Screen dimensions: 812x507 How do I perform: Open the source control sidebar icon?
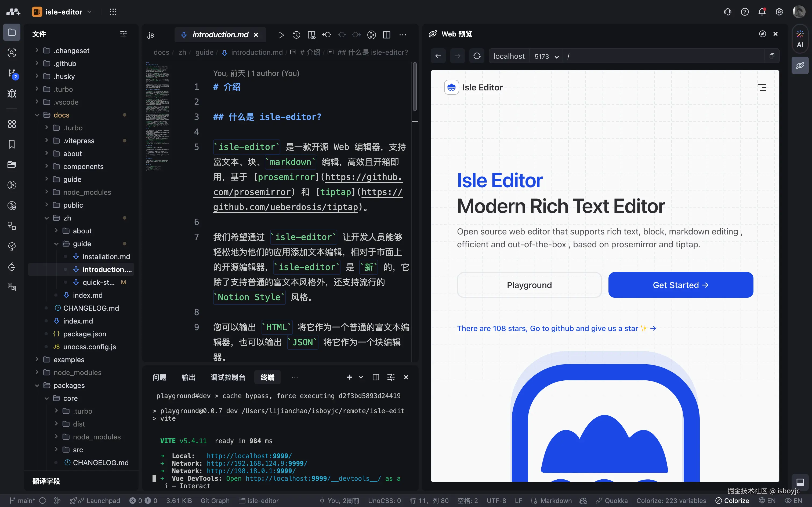(x=12, y=73)
